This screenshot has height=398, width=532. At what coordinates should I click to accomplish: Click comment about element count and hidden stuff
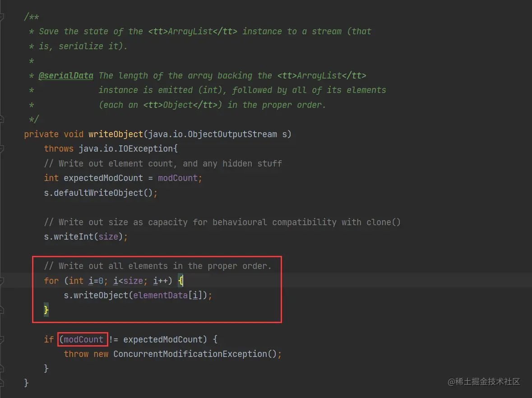[163, 163]
